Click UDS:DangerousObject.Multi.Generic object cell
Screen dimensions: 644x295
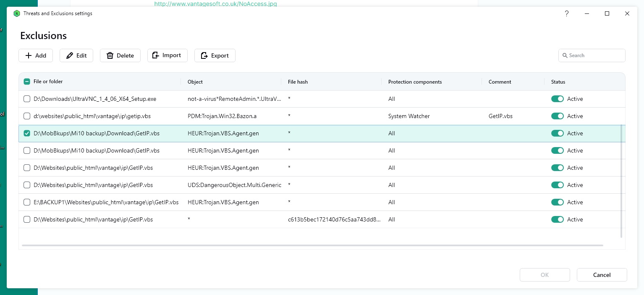click(x=234, y=185)
